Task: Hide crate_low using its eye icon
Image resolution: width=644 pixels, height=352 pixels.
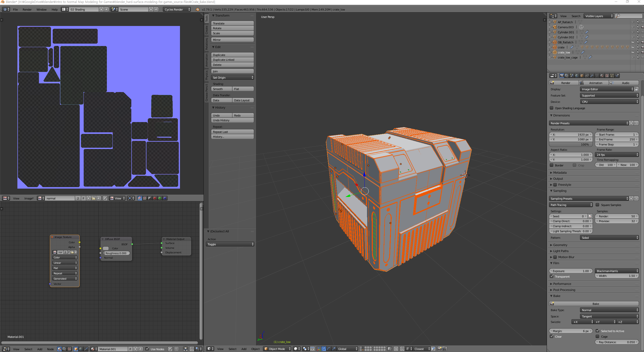Action: tap(633, 52)
